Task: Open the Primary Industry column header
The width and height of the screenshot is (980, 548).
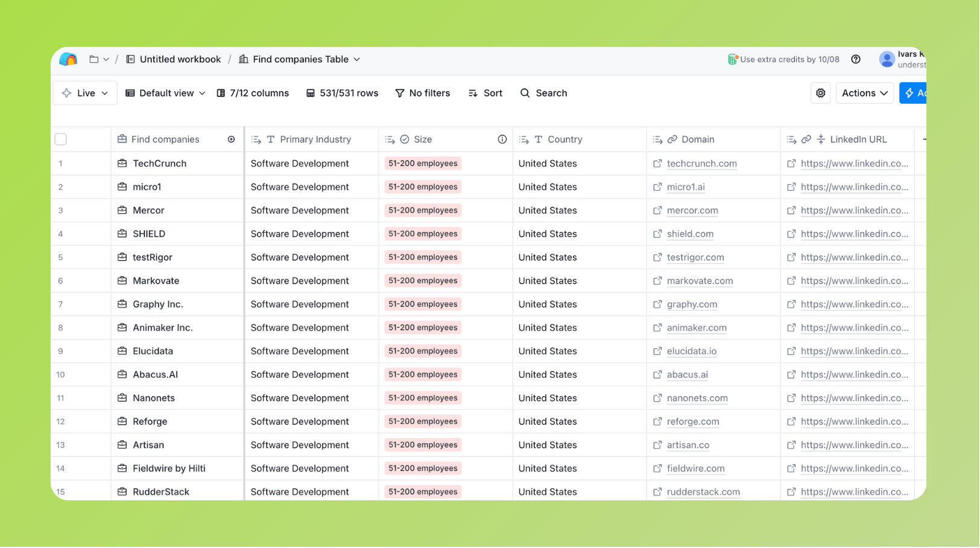Action: tap(312, 139)
